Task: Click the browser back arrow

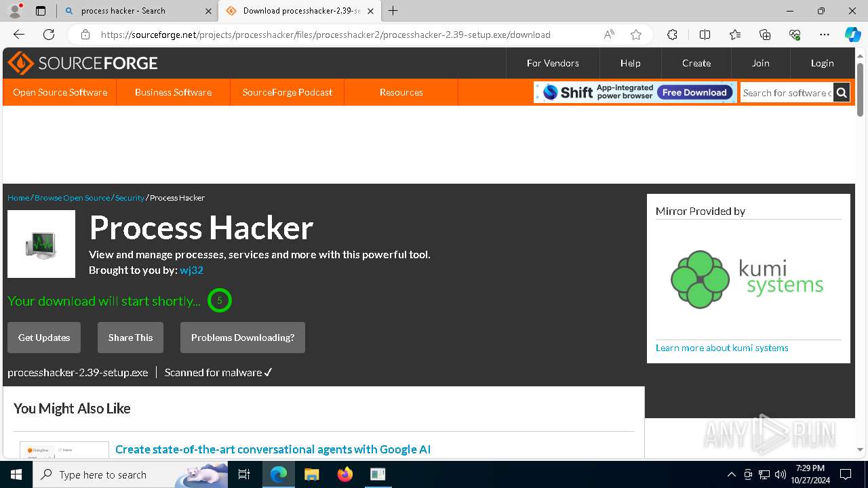Action: 19,35
